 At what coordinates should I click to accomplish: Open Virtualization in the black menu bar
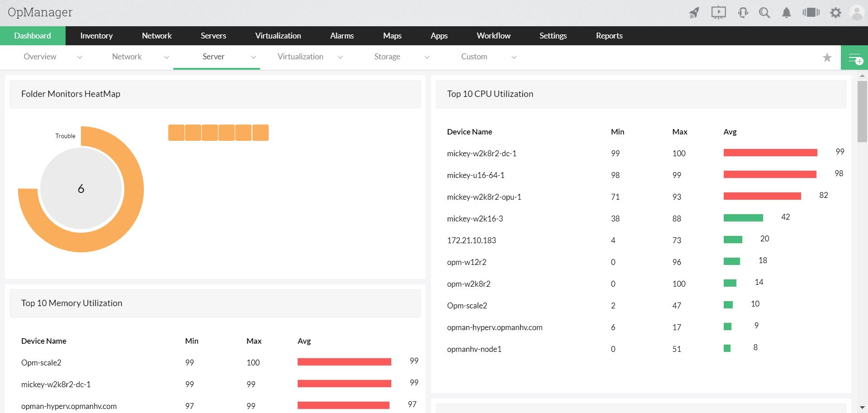tap(278, 36)
